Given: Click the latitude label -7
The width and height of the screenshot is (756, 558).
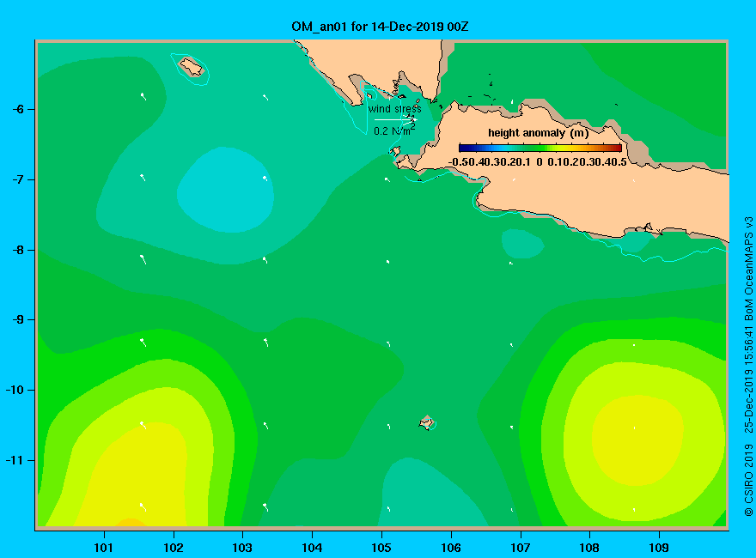Looking at the screenshot, I should (x=18, y=179).
